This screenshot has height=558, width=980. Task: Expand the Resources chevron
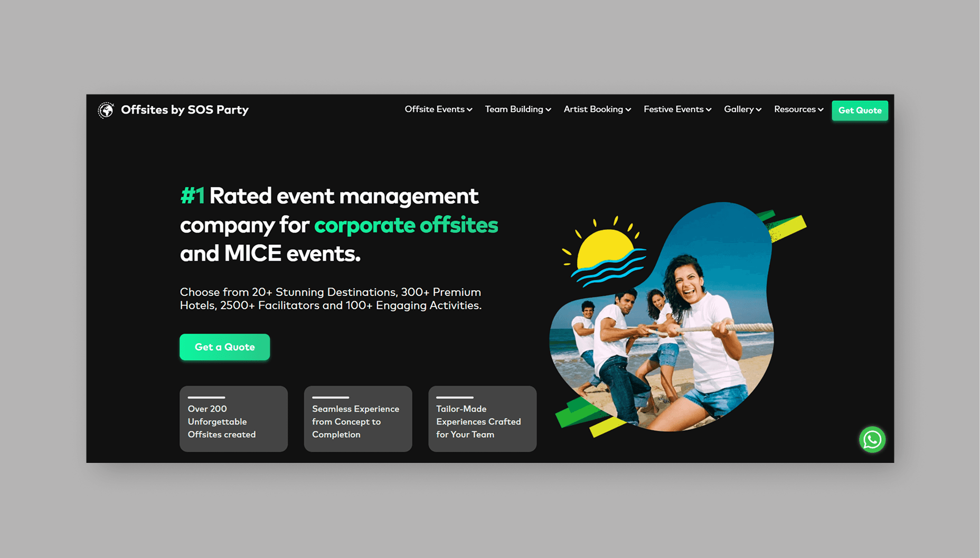click(x=821, y=110)
